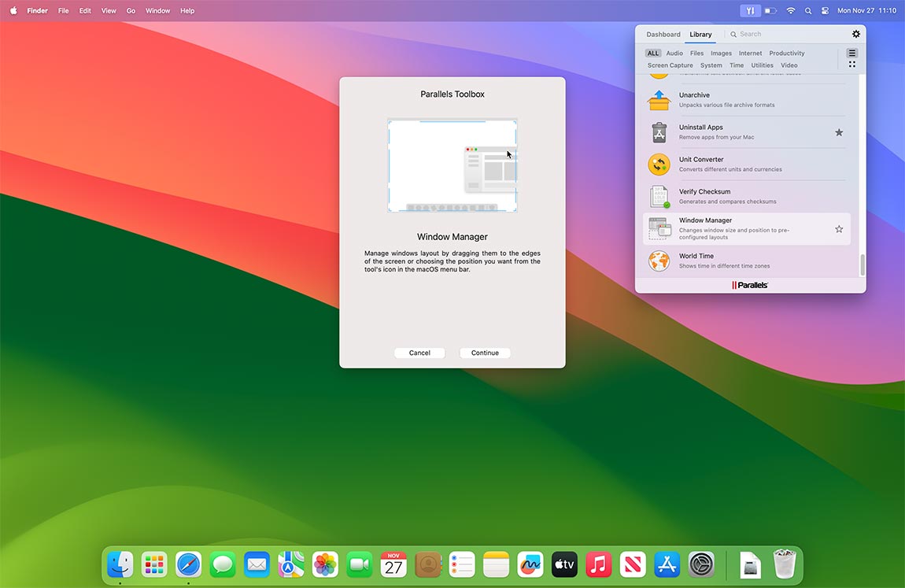905x588 pixels.
Task: Filter tools by Audio category
Action: tap(674, 53)
